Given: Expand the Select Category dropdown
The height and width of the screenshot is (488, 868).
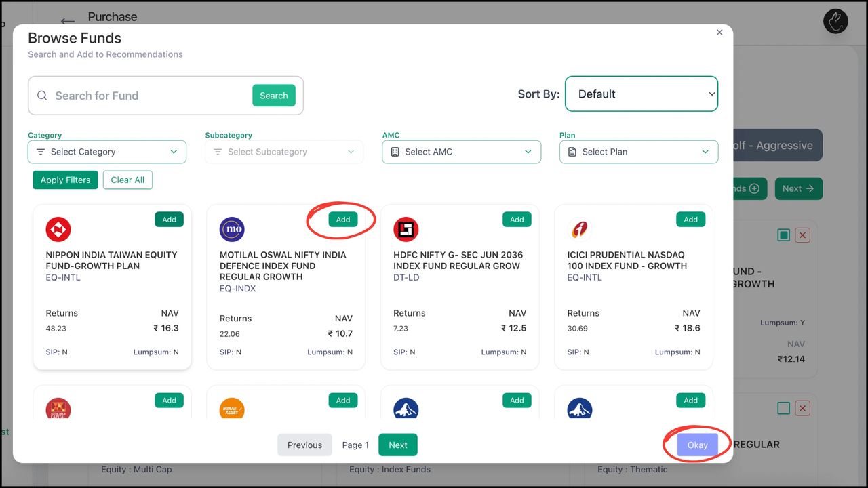Looking at the screenshot, I should [x=107, y=152].
